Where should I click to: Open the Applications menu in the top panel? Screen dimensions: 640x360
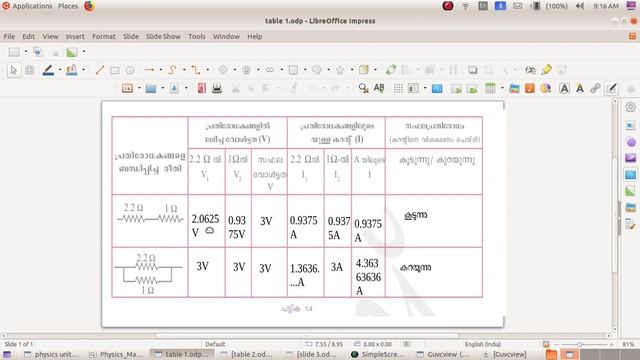(x=27, y=6)
